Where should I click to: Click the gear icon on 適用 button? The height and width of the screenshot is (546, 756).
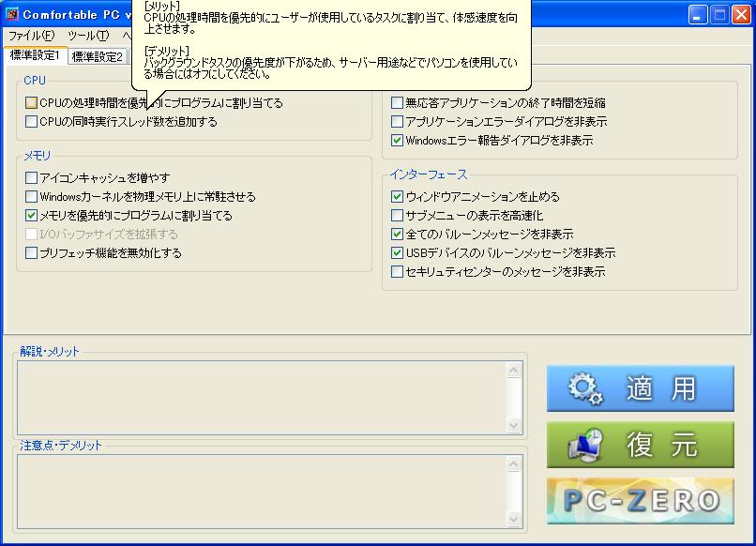click(585, 388)
